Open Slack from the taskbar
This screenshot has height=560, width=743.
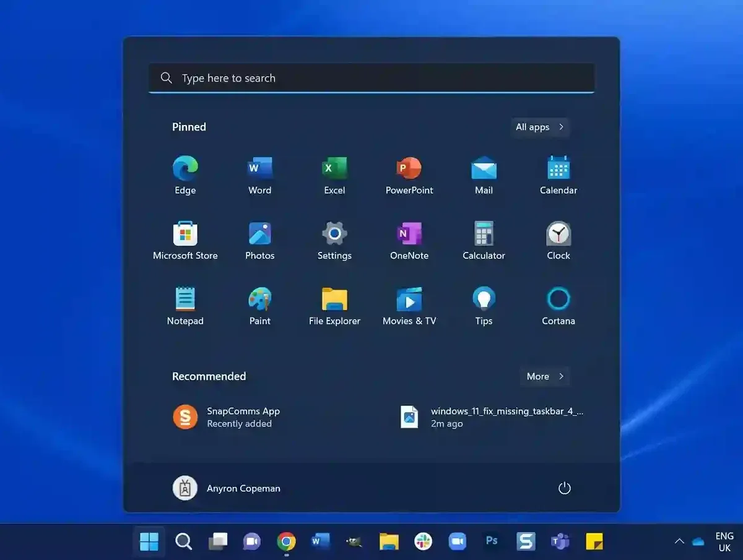point(424,542)
